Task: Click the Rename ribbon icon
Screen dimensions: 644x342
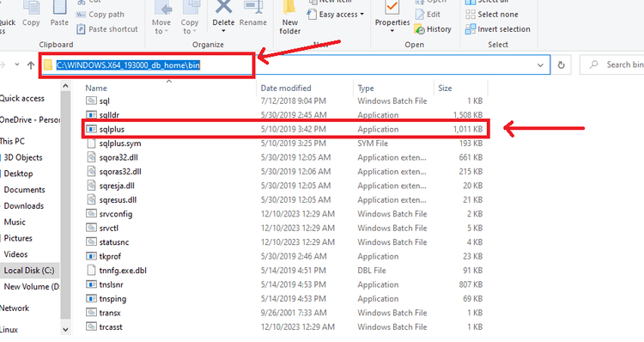Action: (x=253, y=8)
